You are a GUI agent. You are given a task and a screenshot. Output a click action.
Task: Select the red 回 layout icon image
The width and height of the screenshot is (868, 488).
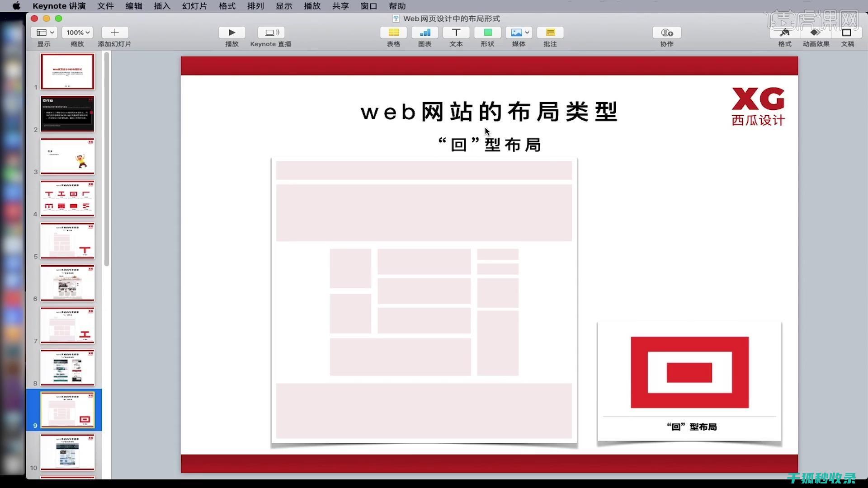coord(689,372)
